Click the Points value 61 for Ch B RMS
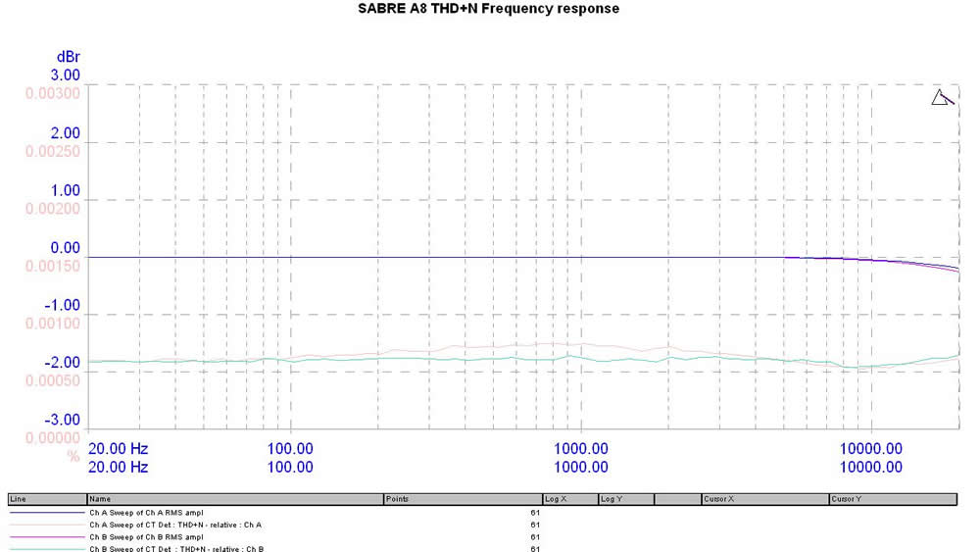 pyautogui.click(x=535, y=537)
